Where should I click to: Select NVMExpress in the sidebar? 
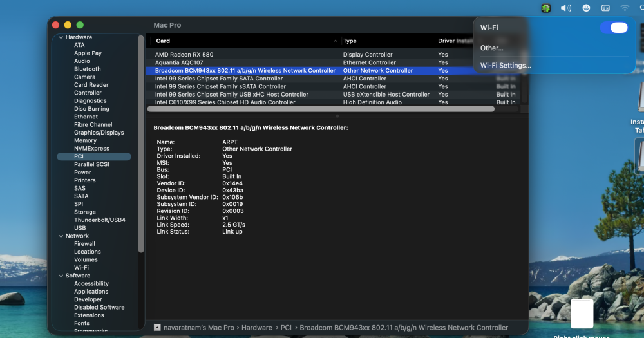click(x=91, y=148)
